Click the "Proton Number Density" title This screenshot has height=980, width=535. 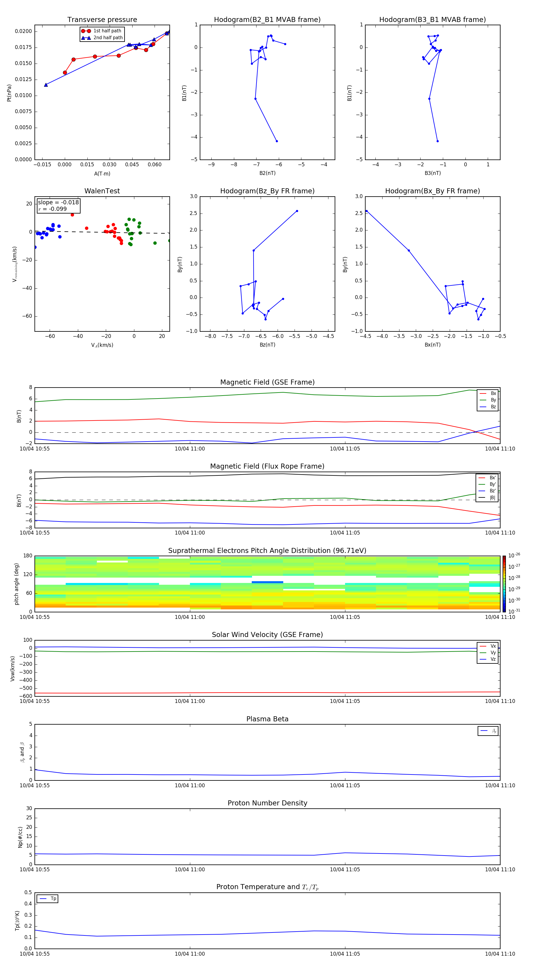[x=267, y=804]
